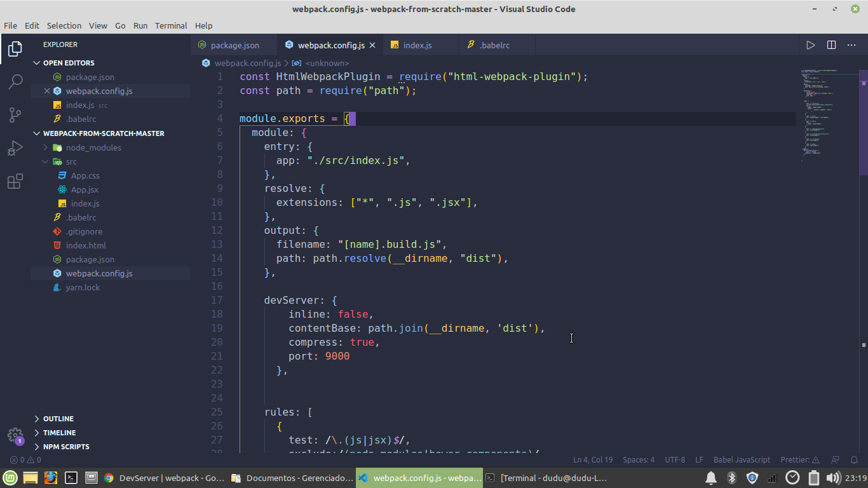Screen dimensions: 868x488
Task: Click the show desktop launcher icon
Action: (x=91, y=478)
